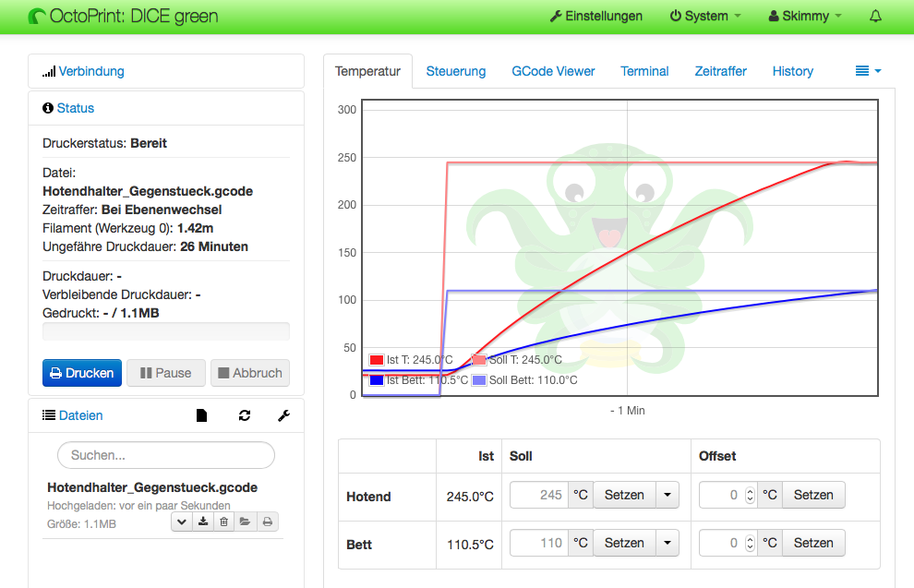Viewport: 914px width, 588px height.
Task: Open file list settings wrench
Action: (x=284, y=416)
